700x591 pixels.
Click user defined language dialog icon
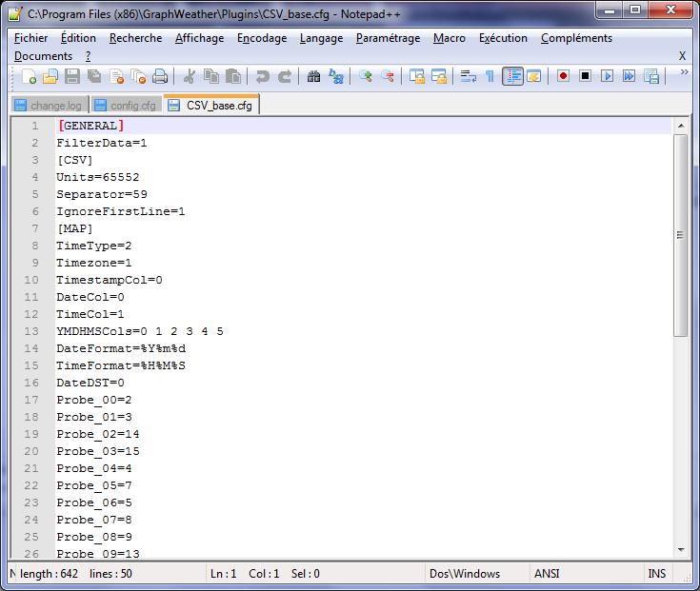534,76
